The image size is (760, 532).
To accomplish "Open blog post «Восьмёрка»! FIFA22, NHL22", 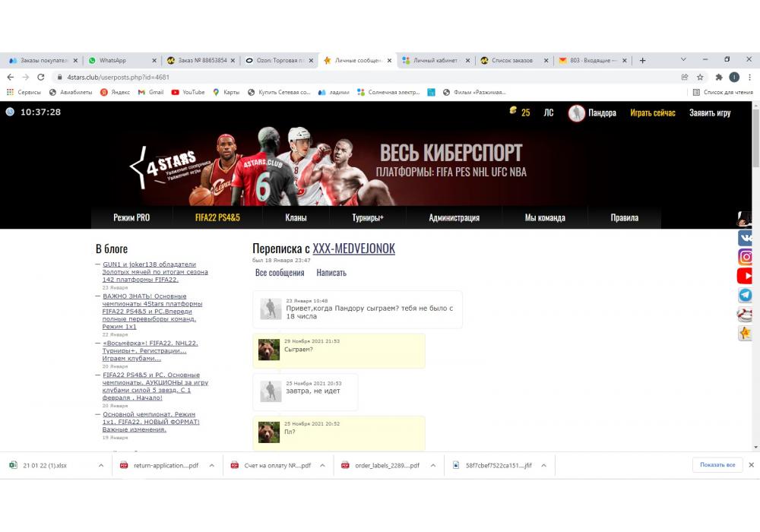I will click(x=150, y=351).
